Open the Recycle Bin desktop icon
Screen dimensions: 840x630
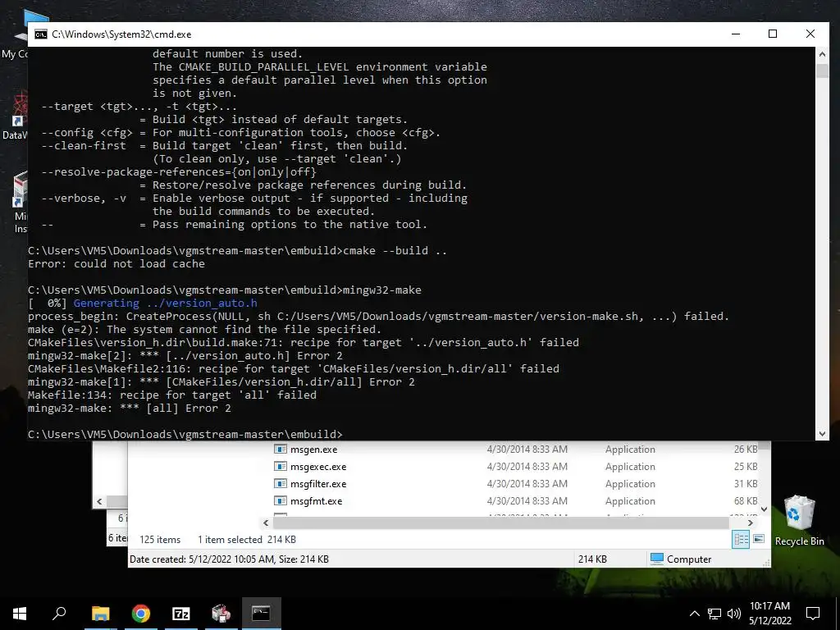coord(799,520)
